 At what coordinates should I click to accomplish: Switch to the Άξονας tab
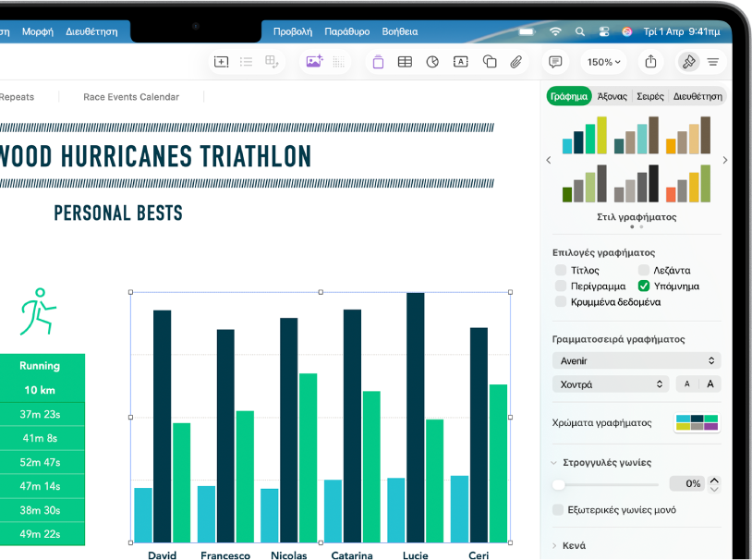click(612, 96)
